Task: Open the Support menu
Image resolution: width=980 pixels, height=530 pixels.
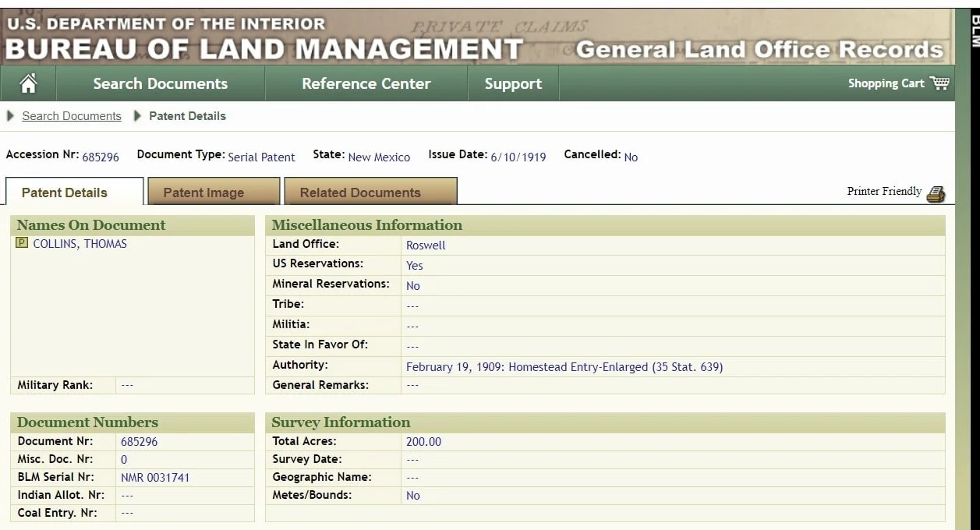Action: click(513, 83)
